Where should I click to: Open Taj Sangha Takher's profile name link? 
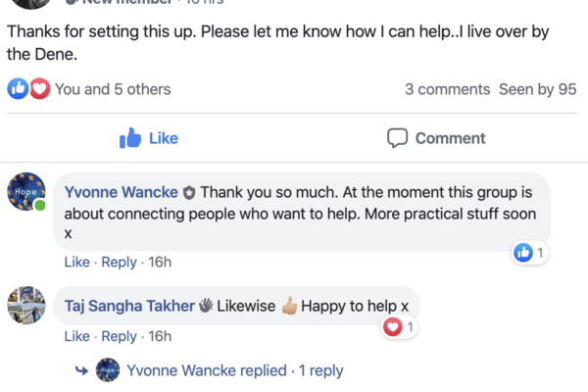tap(127, 306)
